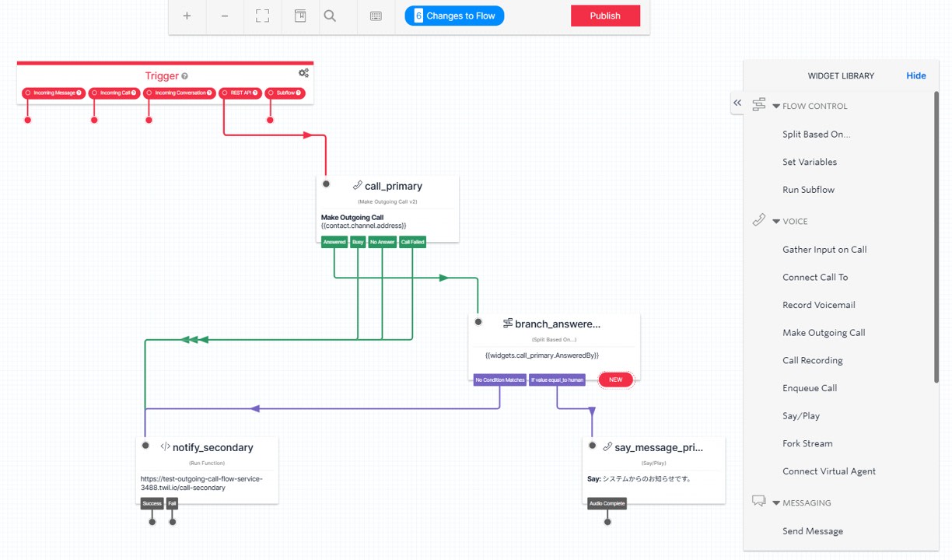952x560 pixels.
Task: Click the Messaging chat category icon
Action: (759, 502)
